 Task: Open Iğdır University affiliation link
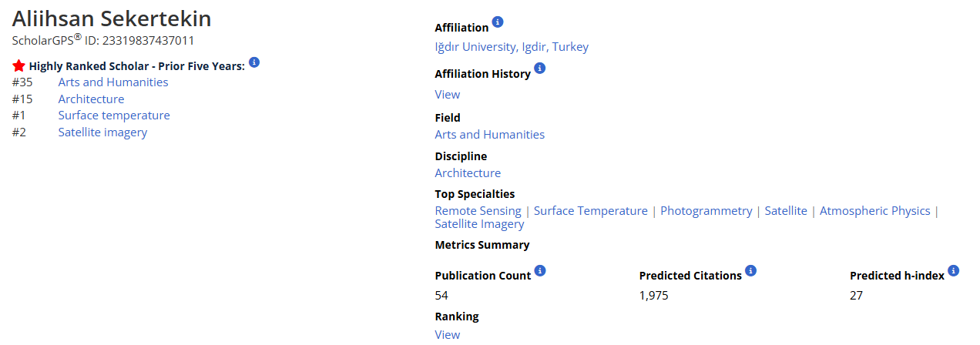512,47
